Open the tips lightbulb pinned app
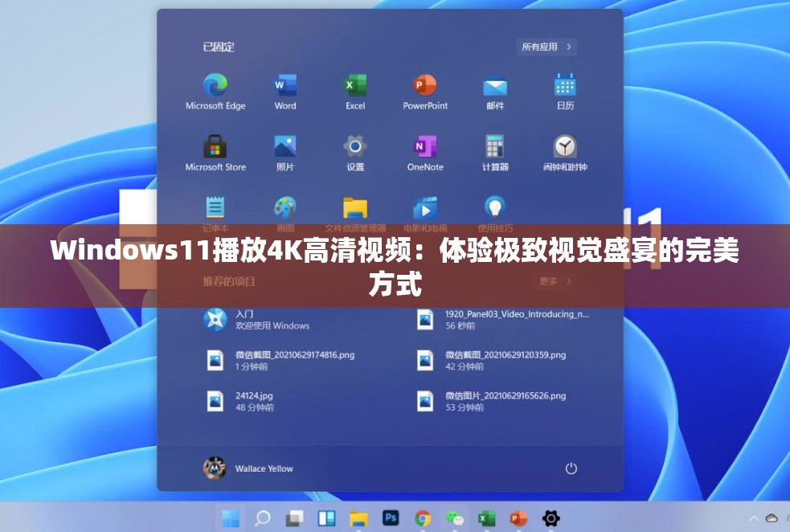 click(495, 214)
